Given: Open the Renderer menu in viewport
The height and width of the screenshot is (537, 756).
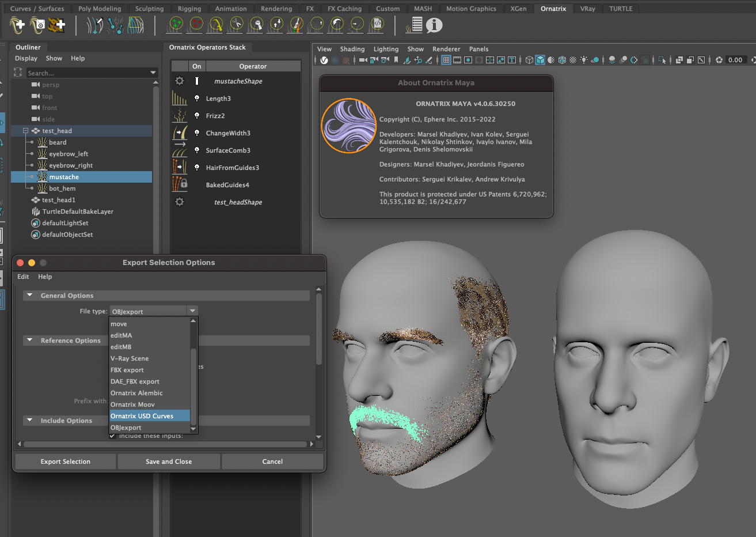Looking at the screenshot, I should click(446, 49).
